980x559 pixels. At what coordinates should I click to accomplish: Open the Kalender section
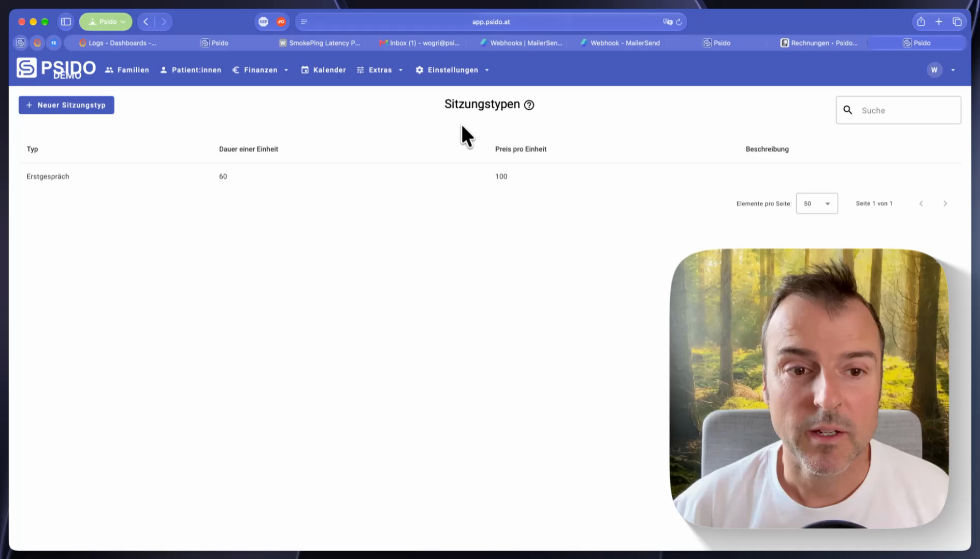(324, 70)
